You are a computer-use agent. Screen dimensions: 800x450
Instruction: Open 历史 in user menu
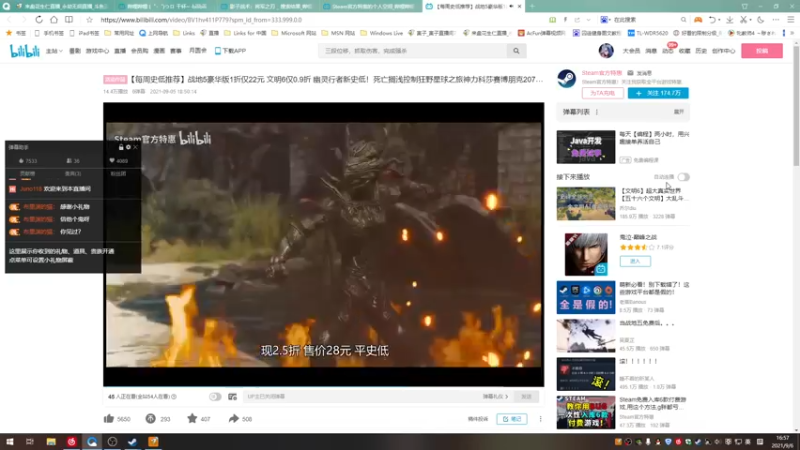click(702, 51)
